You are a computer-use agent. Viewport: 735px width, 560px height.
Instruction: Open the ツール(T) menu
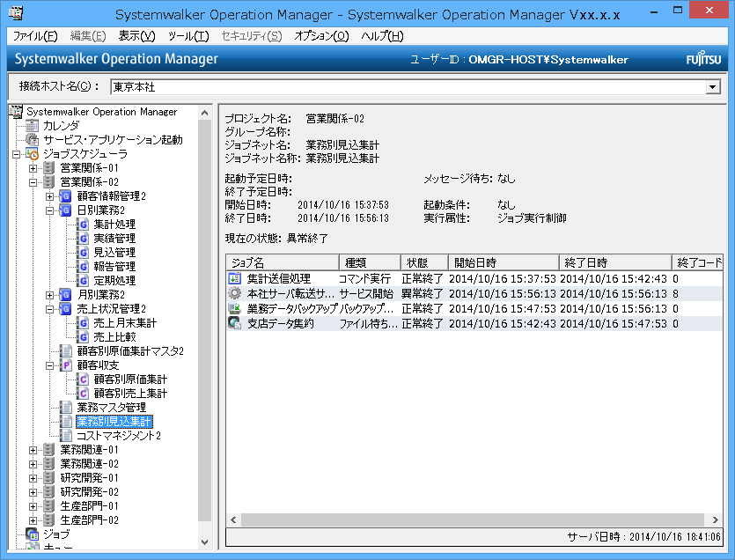pos(188,36)
